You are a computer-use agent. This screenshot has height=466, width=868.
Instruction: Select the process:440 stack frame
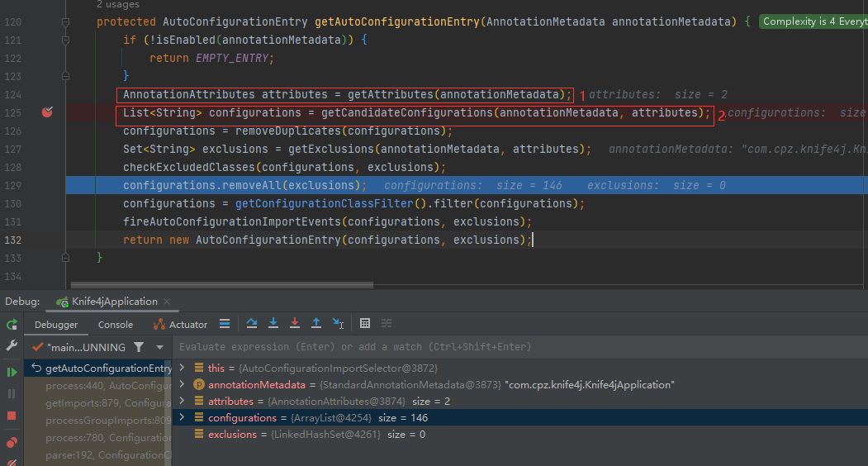click(x=98, y=386)
